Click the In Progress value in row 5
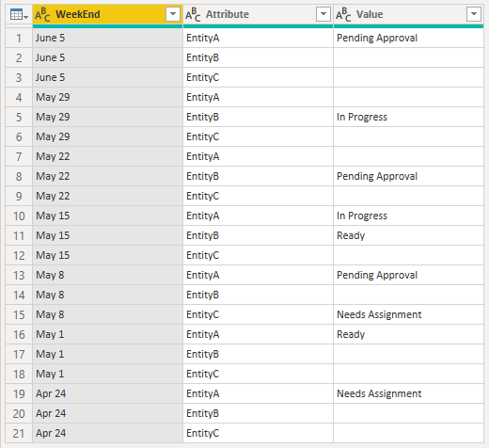The height and width of the screenshot is (448, 489). (x=362, y=118)
